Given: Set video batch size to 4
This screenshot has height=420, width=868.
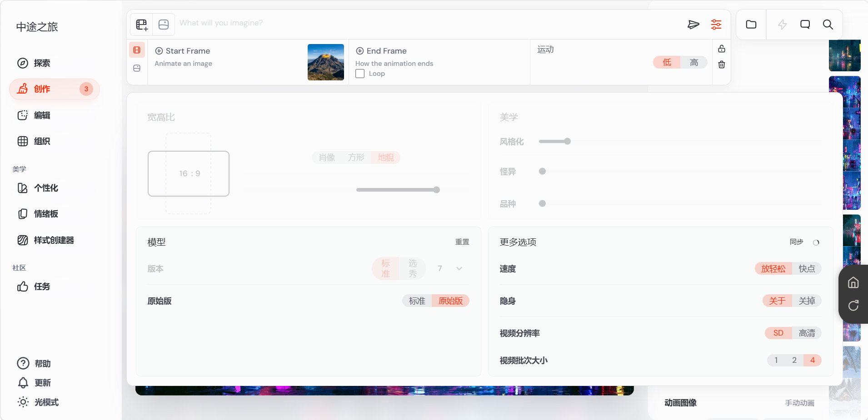Looking at the screenshot, I should point(813,361).
